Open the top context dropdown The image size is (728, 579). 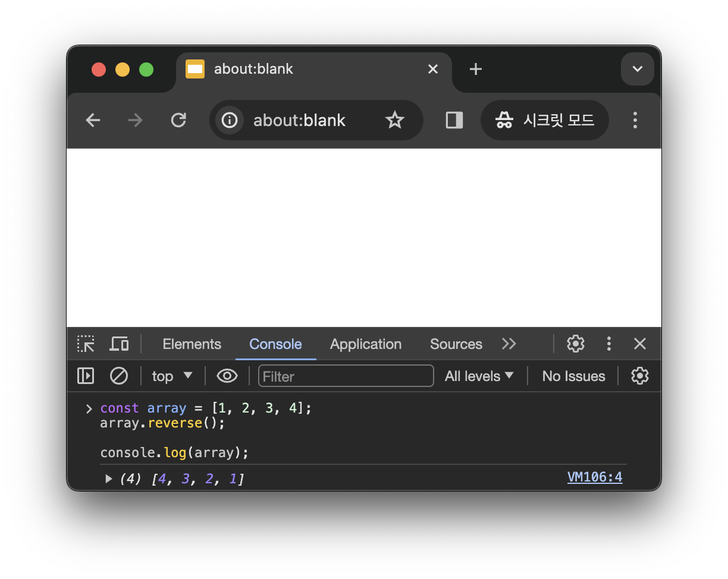point(172,376)
